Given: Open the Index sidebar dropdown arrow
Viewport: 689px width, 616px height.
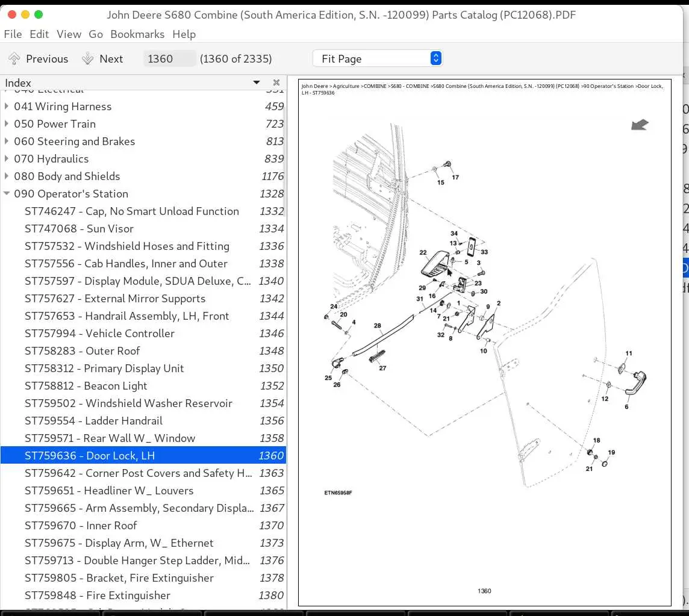Looking at the screenshot, I should 257,82.
